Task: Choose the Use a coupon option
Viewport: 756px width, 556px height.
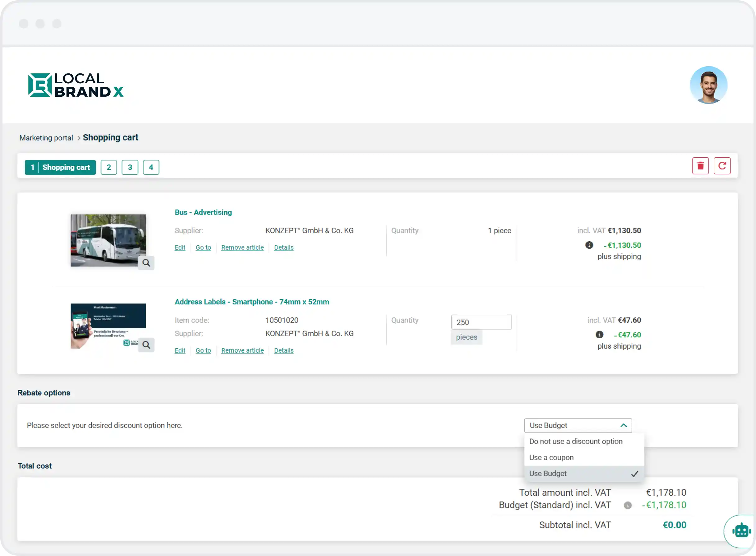Action: [551, 457]
